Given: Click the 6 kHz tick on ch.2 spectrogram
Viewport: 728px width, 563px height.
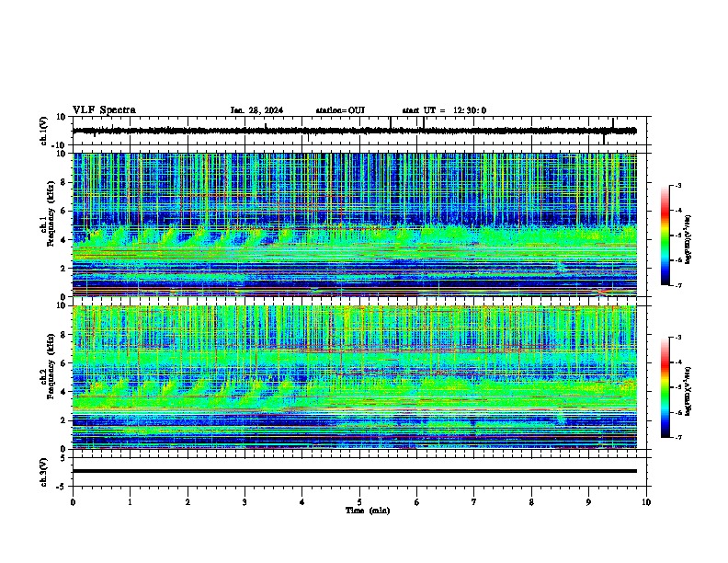Looking at the screenshot, I should (x=63, y=363).
